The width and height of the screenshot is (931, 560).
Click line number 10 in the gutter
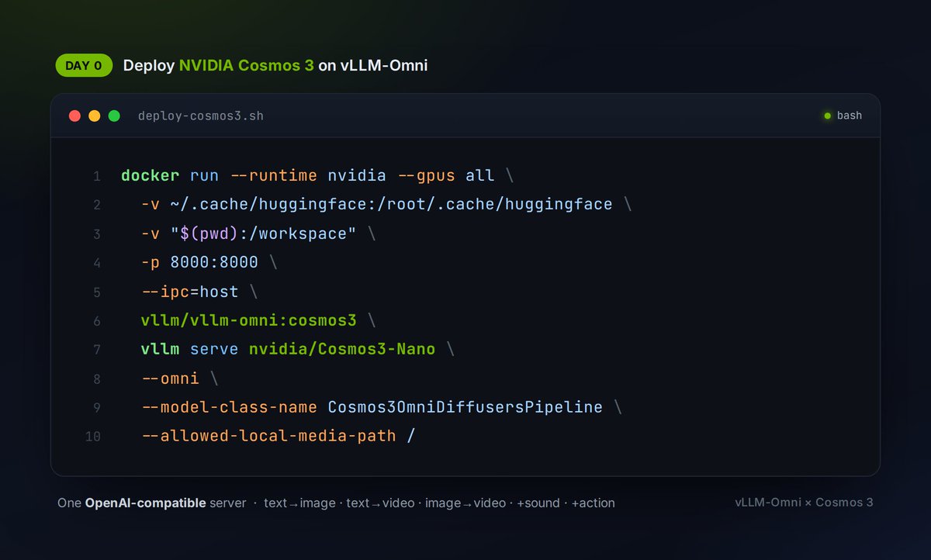click(x=93, y=437)
